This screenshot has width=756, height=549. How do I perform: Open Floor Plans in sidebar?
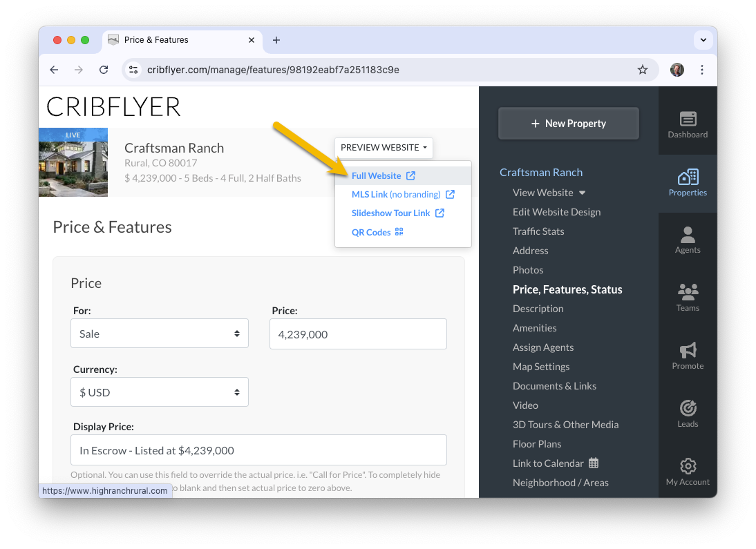tap(537, 444)
